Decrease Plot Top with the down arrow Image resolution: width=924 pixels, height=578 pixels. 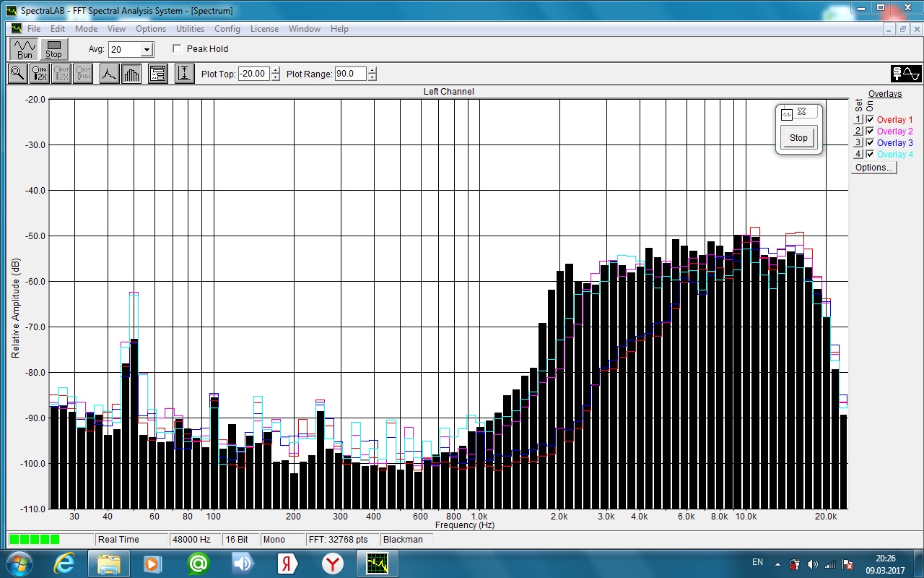(x=276, y=77)
